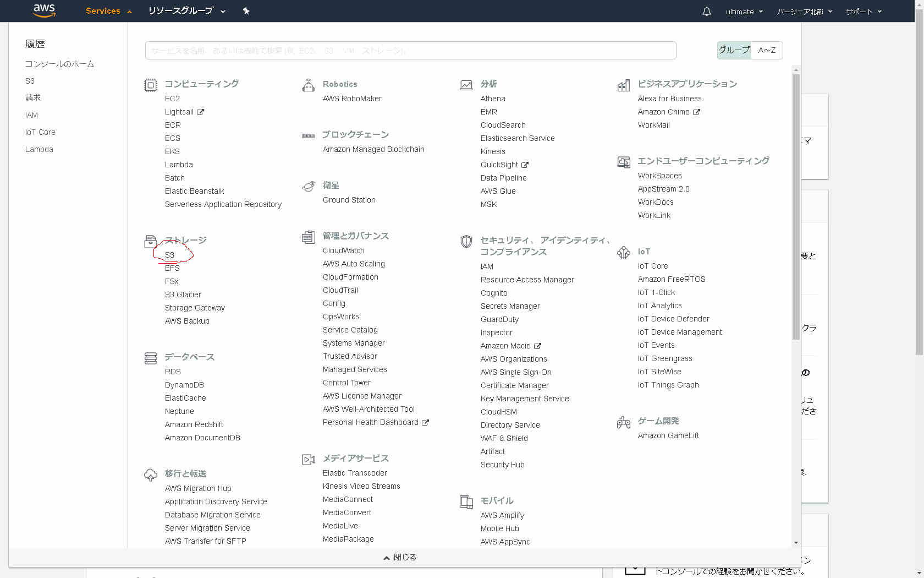The image size is (924, 578).
Task: Click the IoT category icon
Action: (623, 252)
